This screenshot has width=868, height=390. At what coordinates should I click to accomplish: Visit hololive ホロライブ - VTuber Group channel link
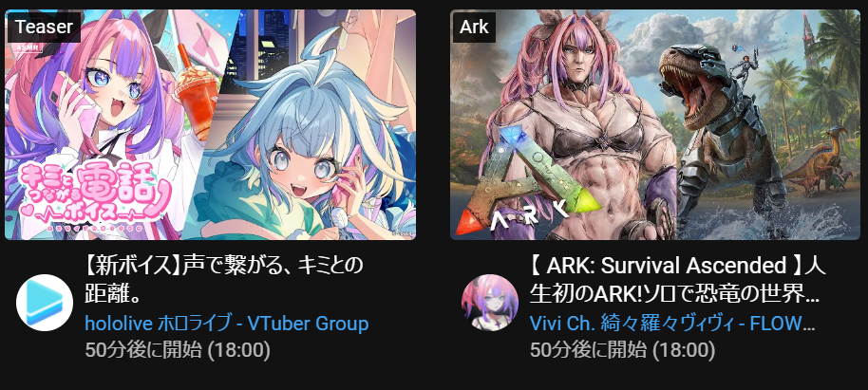tap(227, 323)
